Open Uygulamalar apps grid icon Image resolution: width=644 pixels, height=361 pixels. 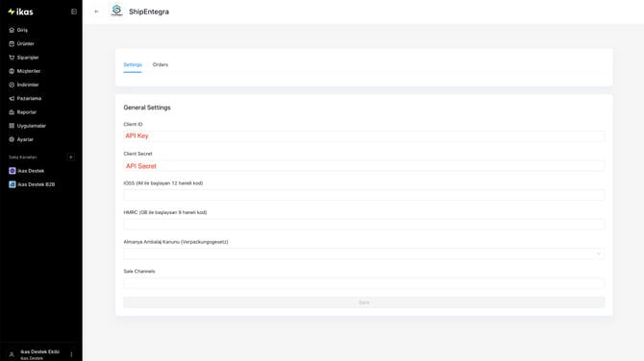tap(12, 126)
